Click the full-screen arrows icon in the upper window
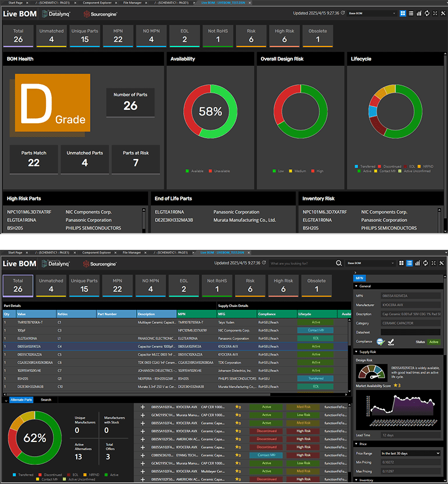Viewport: 448px width, 484px height. pyautogui.click(x=435, y=13)
